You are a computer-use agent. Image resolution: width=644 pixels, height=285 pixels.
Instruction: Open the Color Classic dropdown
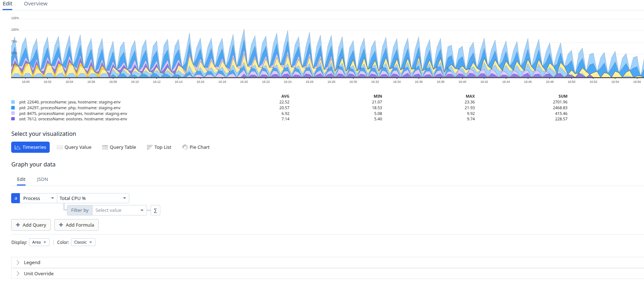[83, 242]
